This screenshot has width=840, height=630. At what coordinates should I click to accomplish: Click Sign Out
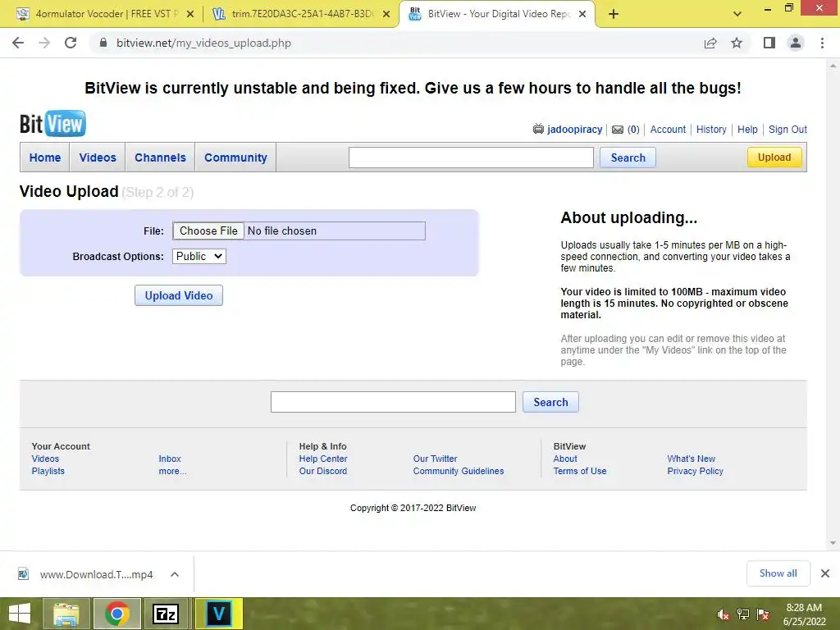tap(787, 129)
